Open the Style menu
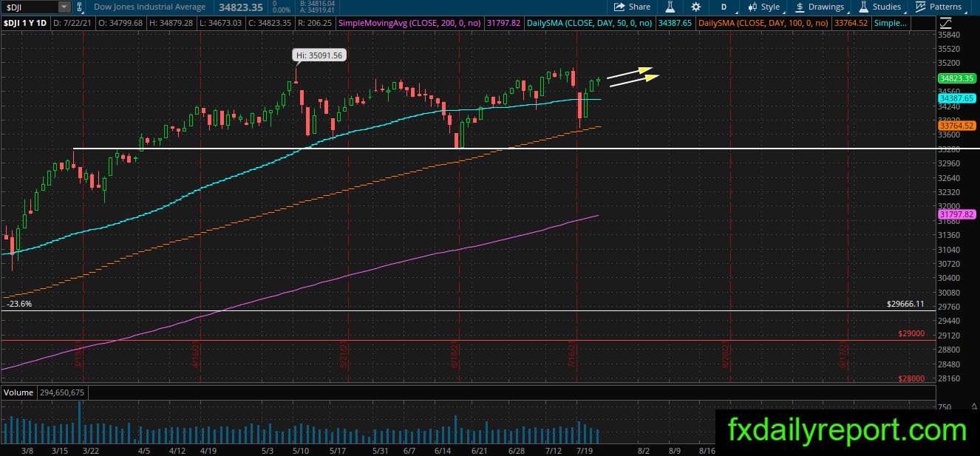Screen dimensions: 980x456 [765, 7]
